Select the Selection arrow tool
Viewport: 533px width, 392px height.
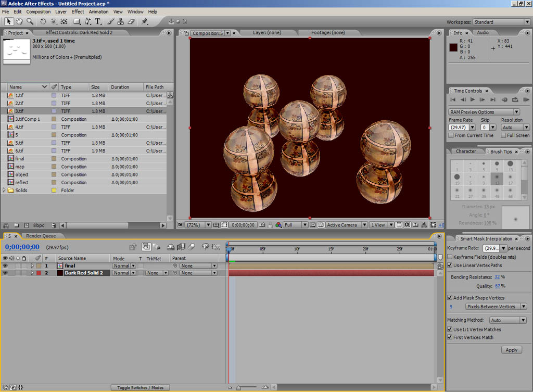8,21
